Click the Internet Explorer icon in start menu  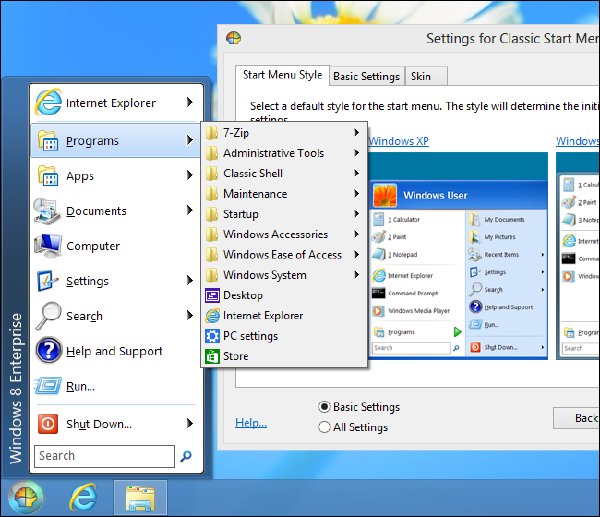pos(48,102)
